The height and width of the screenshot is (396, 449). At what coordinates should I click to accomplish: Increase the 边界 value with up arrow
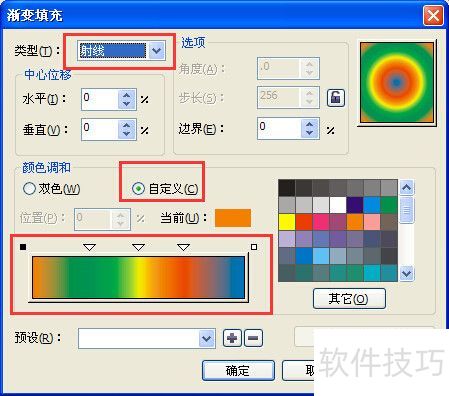(x=310, y=124)
